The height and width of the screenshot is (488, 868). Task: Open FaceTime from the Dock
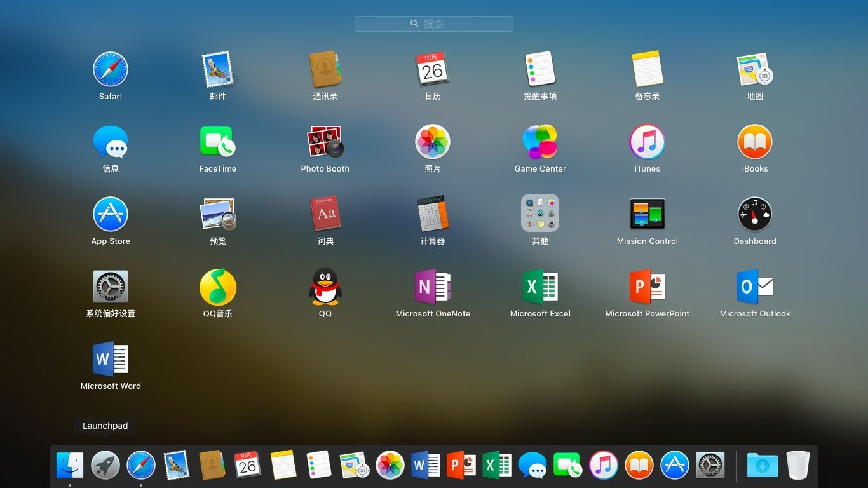click(567, 465)
